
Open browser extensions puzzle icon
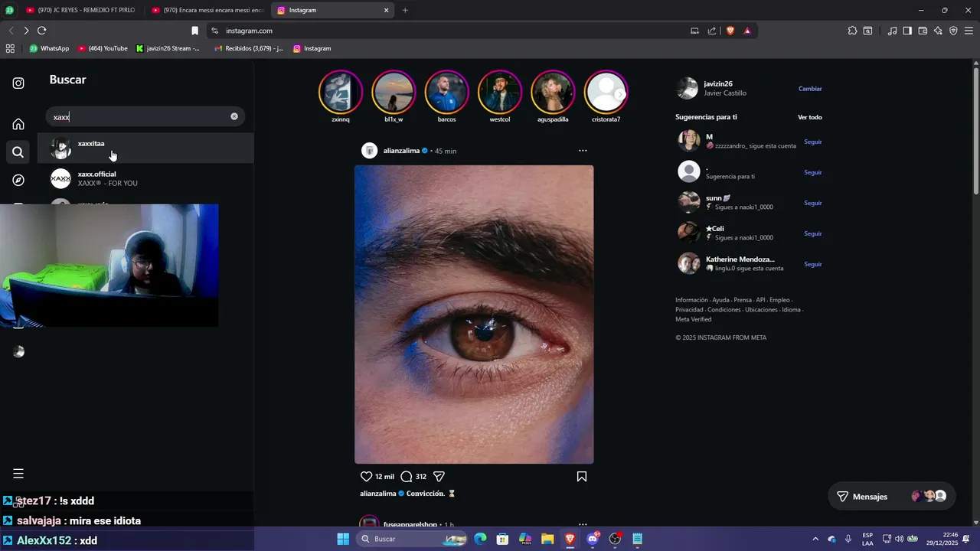852,31
